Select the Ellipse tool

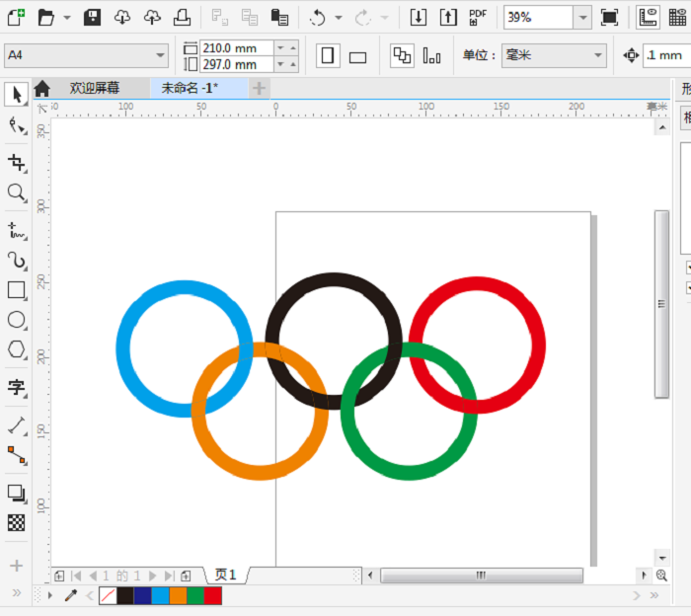coord(16,320)
